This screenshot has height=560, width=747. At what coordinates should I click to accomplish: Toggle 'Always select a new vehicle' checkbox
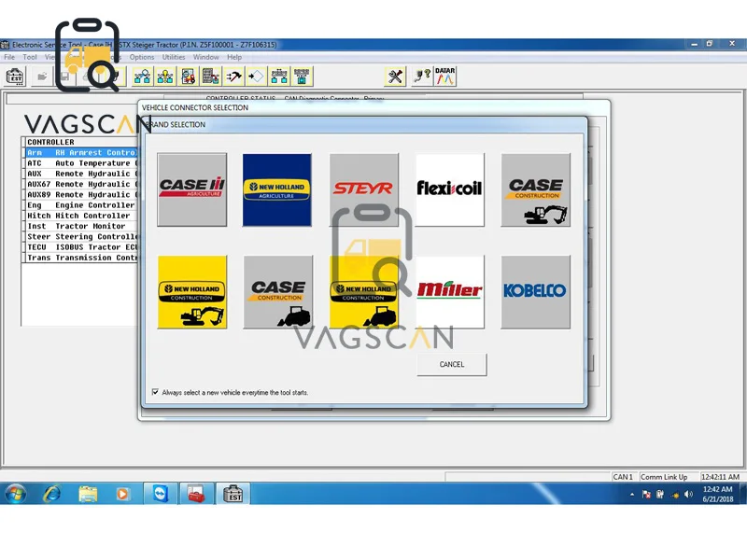pyautogui.click(x=155, y=392)
